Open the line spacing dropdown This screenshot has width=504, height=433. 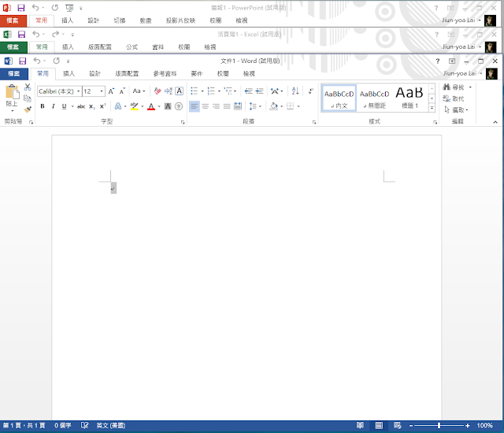(x=260, y=106)
